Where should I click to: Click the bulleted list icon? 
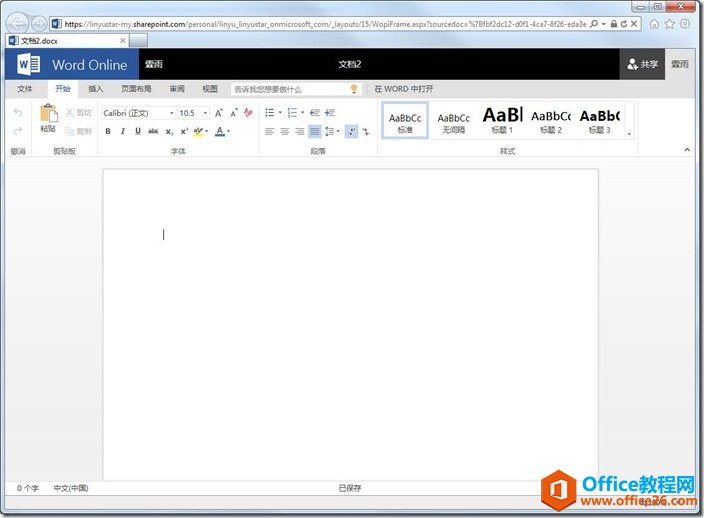[269, 112]
